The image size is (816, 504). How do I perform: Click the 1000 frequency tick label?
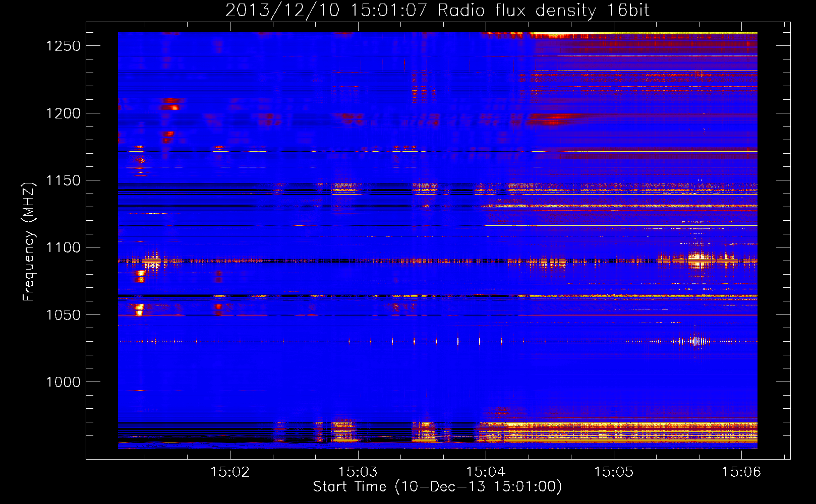[x=63, y=382]
